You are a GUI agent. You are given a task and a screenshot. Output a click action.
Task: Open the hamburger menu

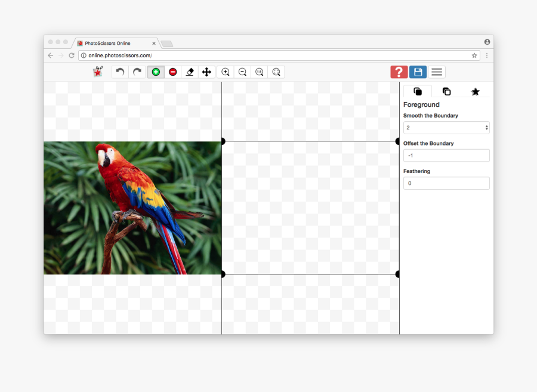click(x=437, y=72)
